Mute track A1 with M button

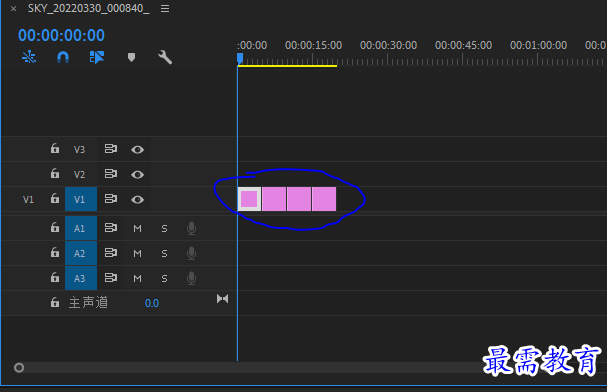coord(137,229)
